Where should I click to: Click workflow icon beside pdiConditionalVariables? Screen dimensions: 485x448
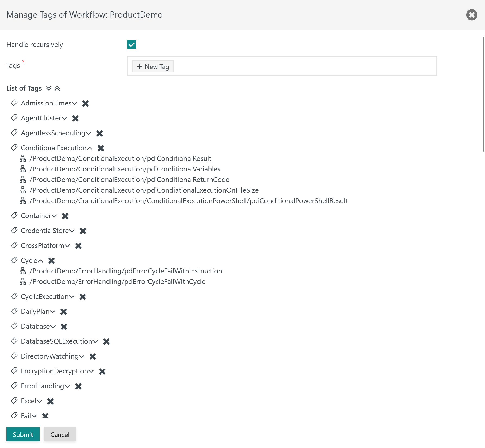pos(23,169)
